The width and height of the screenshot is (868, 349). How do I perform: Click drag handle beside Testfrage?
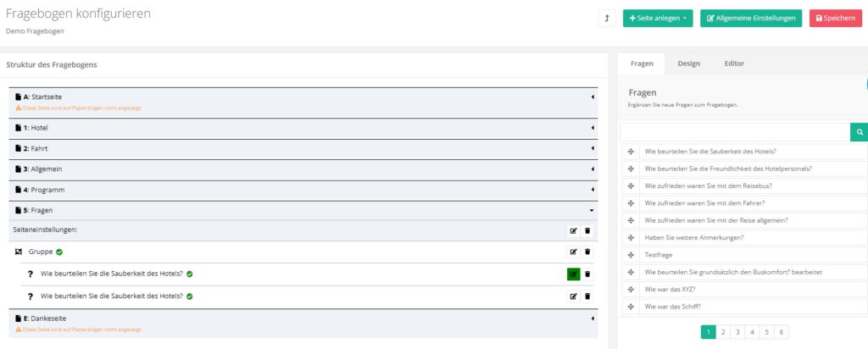[x=630, y=254]
